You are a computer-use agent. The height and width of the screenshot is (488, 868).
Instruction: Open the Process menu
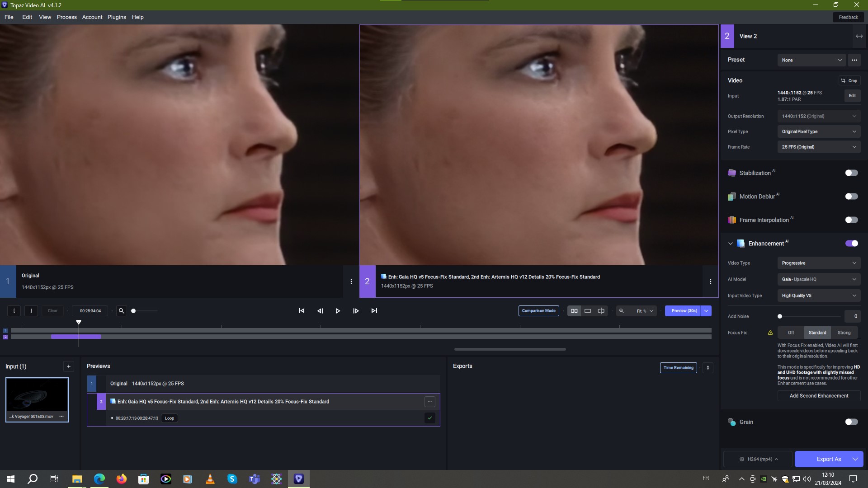66,17
